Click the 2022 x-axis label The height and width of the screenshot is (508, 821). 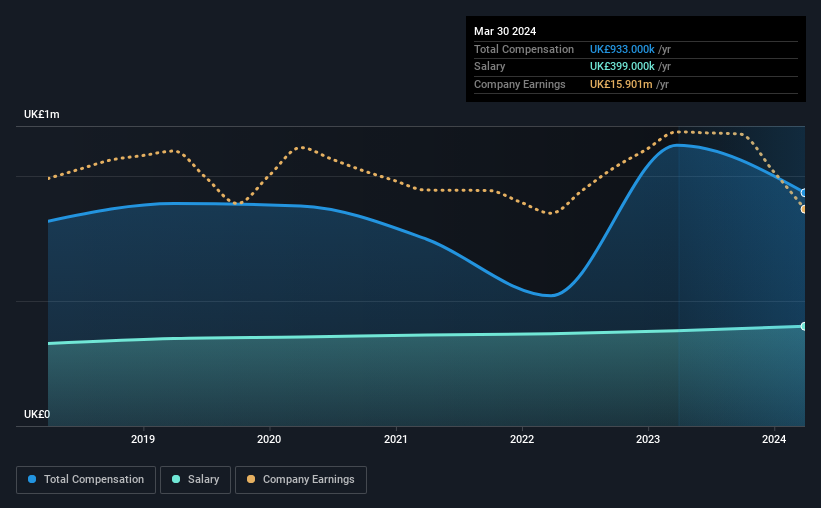pyautogui.click(x=522, y=439)
